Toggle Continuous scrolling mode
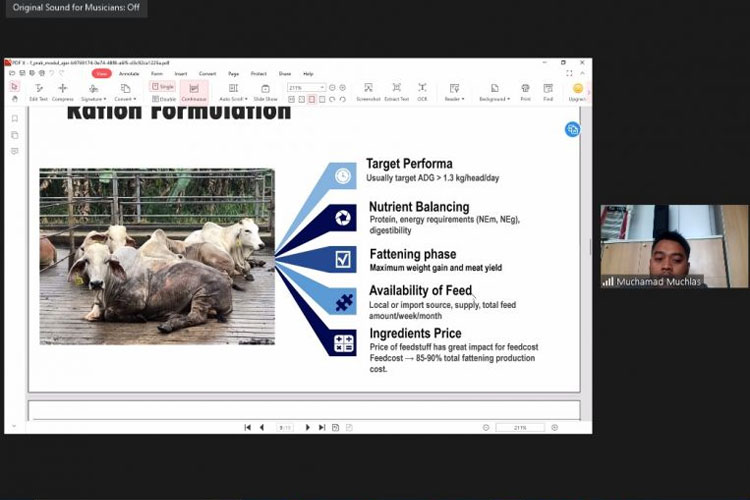750x500 pixels. click(193, 92)
